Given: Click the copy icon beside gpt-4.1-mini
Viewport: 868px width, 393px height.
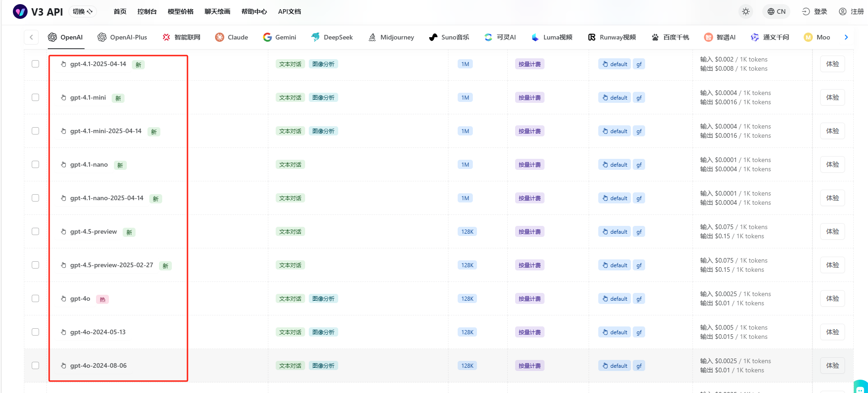Looking at the screenshot, I should point(63,97).
